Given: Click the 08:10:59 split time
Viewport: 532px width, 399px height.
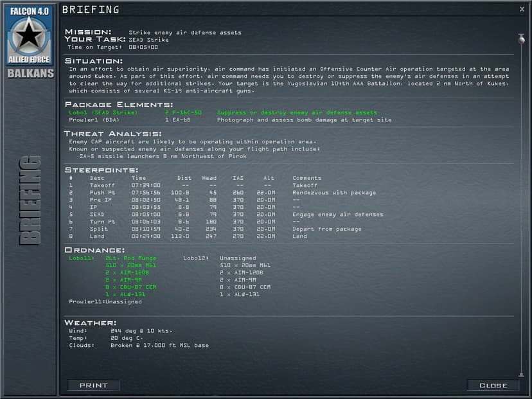Looking at the screenshot, I should 146,229.
